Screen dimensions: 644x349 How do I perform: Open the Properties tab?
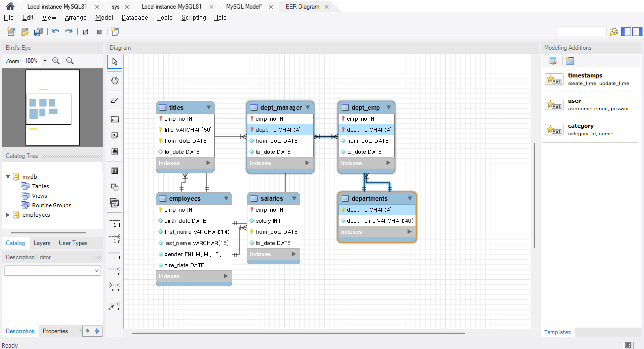pyautogui.click(x=55, y=331)
